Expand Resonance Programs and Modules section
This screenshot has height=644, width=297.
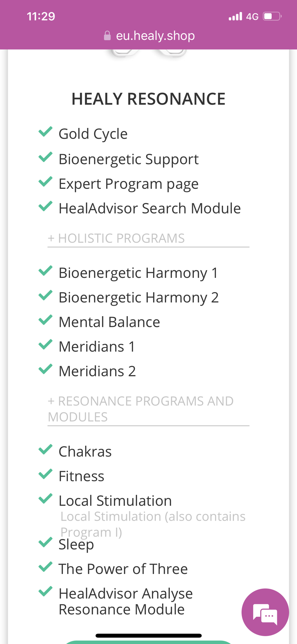click(141, 409)
